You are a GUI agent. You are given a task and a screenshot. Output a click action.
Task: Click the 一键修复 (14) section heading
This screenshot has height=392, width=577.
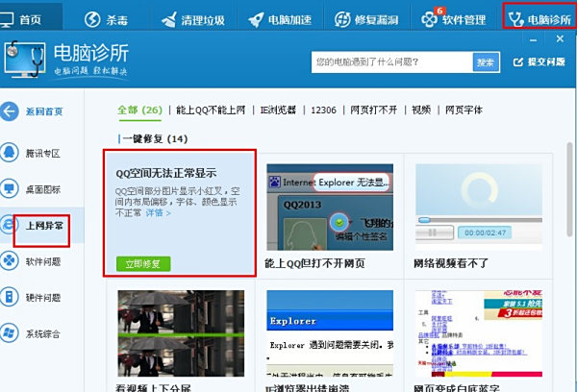click(x=155, y=139)
